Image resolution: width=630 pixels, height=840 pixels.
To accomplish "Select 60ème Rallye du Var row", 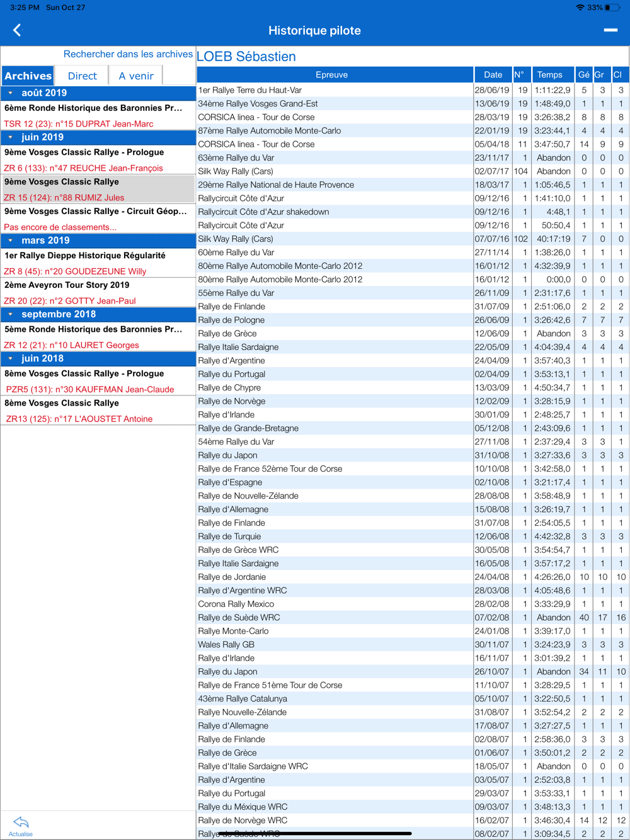I will pyautogui.click(x=413, y=253).
